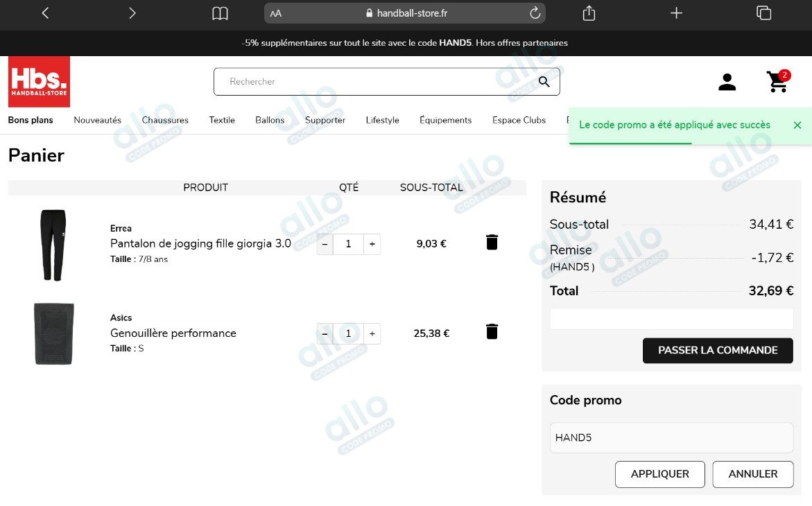Click the Taille : S label
Screen dimensions: 812x506
[x=127, y=349]
